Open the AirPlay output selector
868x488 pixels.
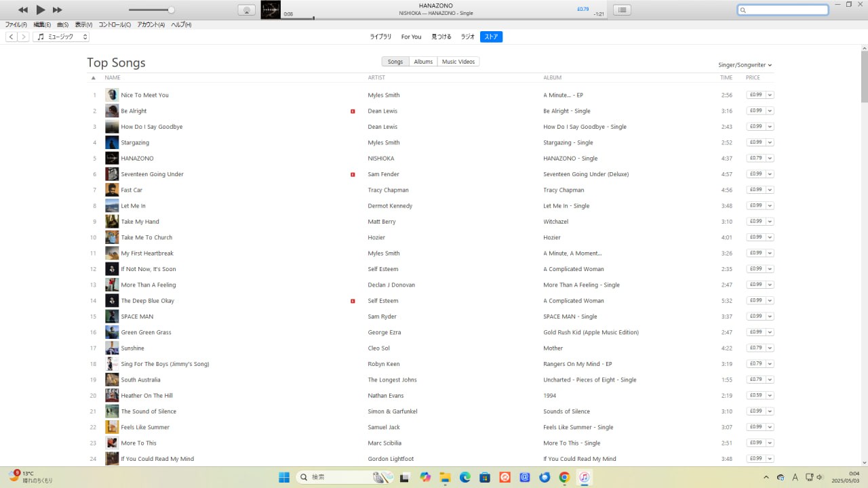247,9
